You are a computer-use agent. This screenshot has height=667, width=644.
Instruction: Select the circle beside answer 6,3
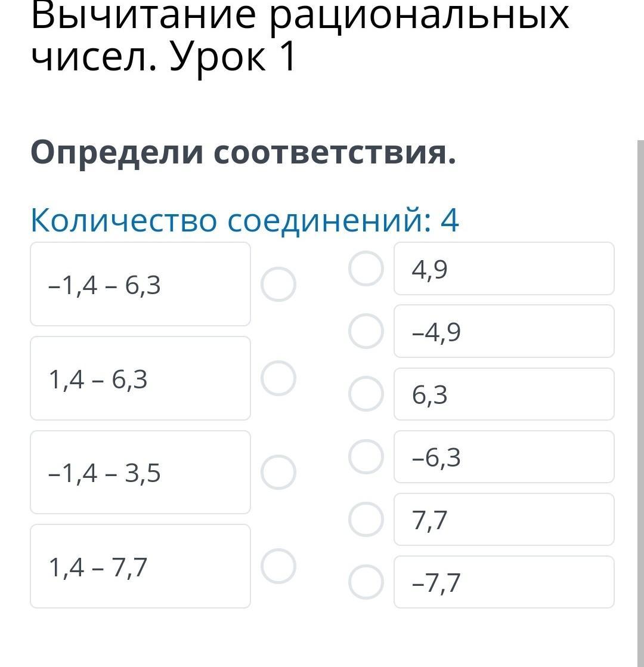click(x=366, y=394)
